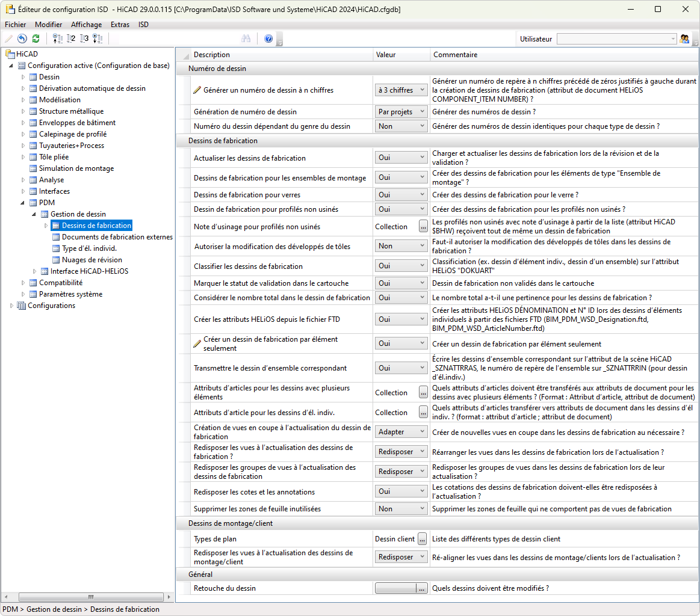Expand all tree levels toolbar icon
700x616 pixels.
click(x=98, y=38)
